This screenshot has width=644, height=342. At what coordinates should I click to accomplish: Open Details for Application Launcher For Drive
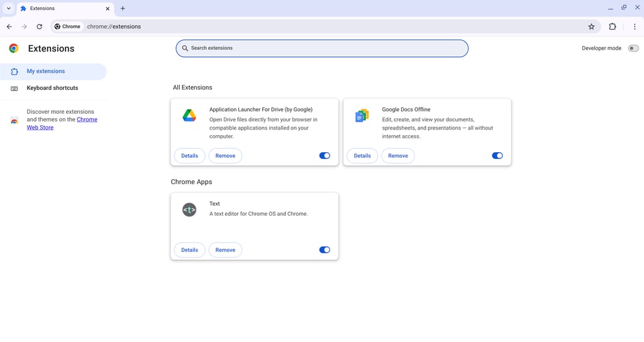(190, 156)
